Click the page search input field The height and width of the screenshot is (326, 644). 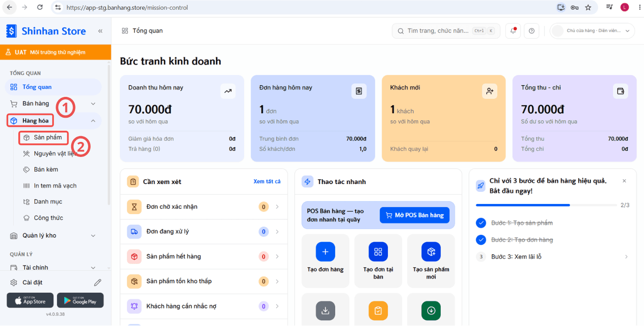(446, 31)
